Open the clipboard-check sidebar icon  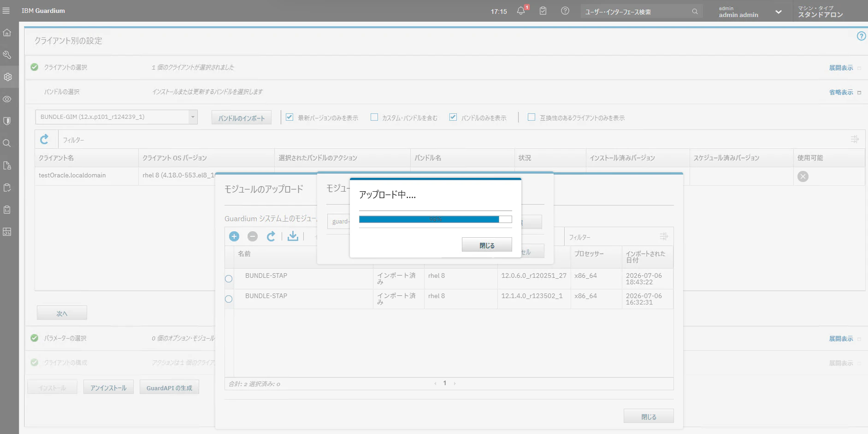(x=7, y=188)
